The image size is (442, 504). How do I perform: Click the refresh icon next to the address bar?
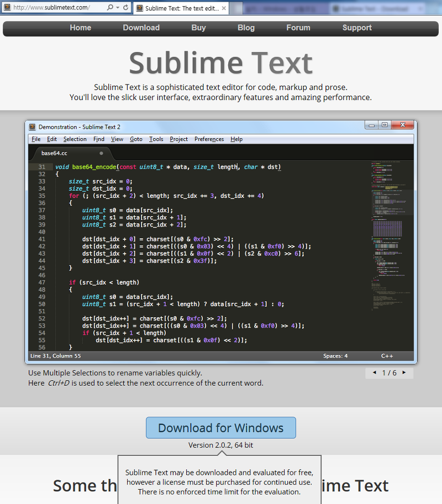[127, 8]
